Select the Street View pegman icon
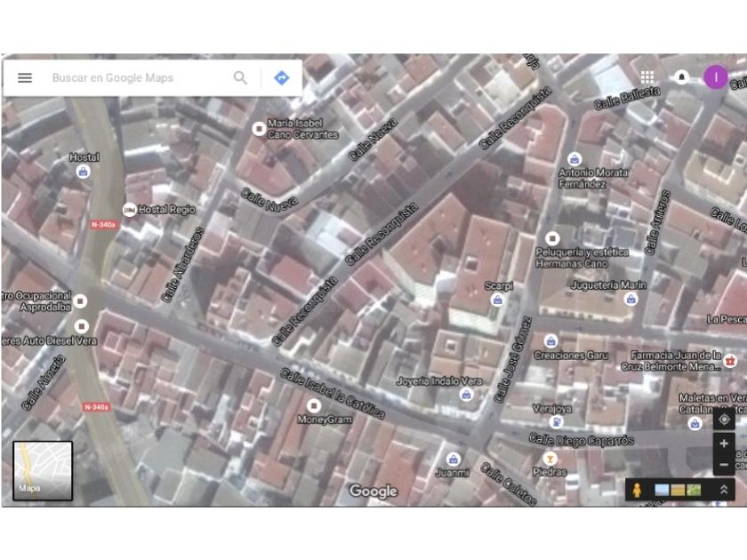747x560 pixels. pyautogui.click(x=637, y=490)
